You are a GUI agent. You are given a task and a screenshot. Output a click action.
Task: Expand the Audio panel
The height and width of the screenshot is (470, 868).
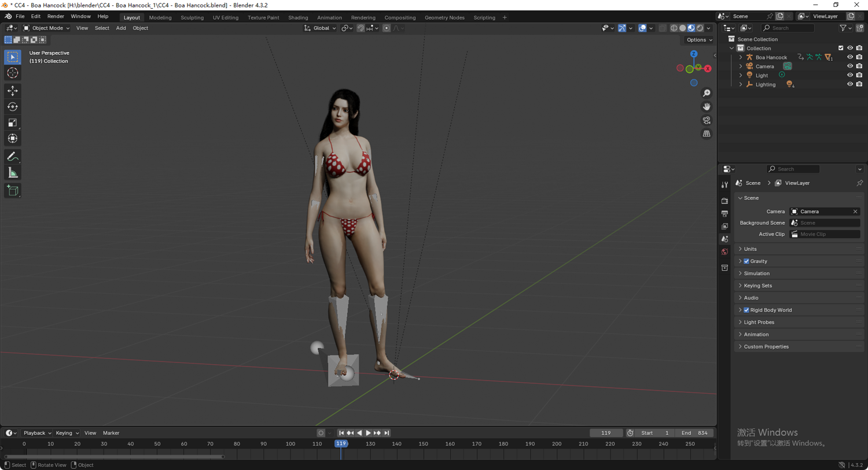(799, 298)
